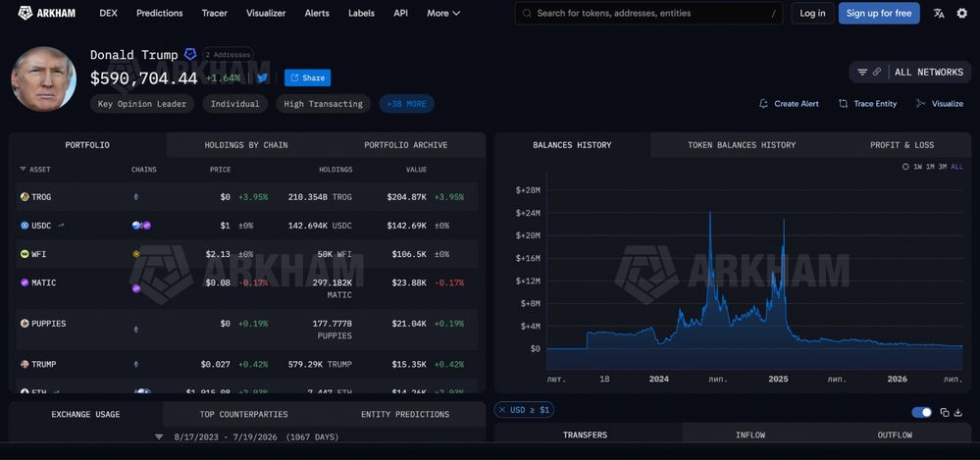Open the Visualizer menu item
This screenshot has width=980, height=460.
coord(266,13)
